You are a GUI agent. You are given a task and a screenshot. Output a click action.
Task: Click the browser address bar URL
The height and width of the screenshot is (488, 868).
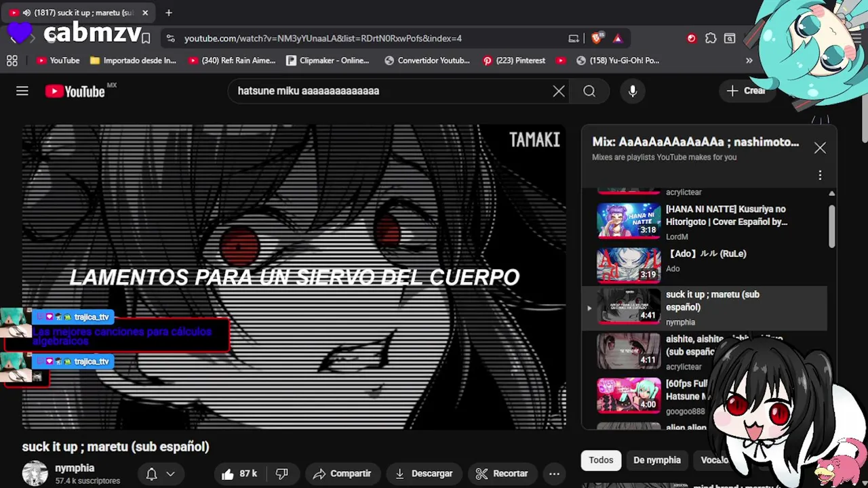tap(323, 39)
